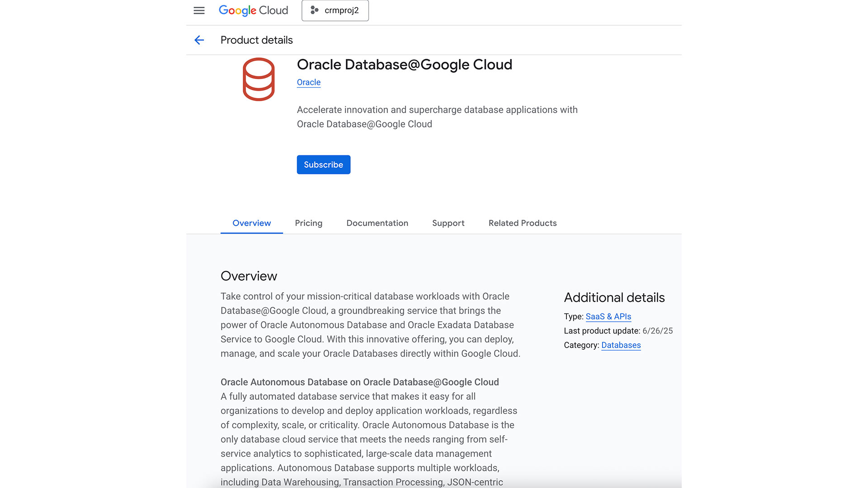The image size is (868, 488).
Task: Switch to the Pricing tab
Action: tap(308, 223)
